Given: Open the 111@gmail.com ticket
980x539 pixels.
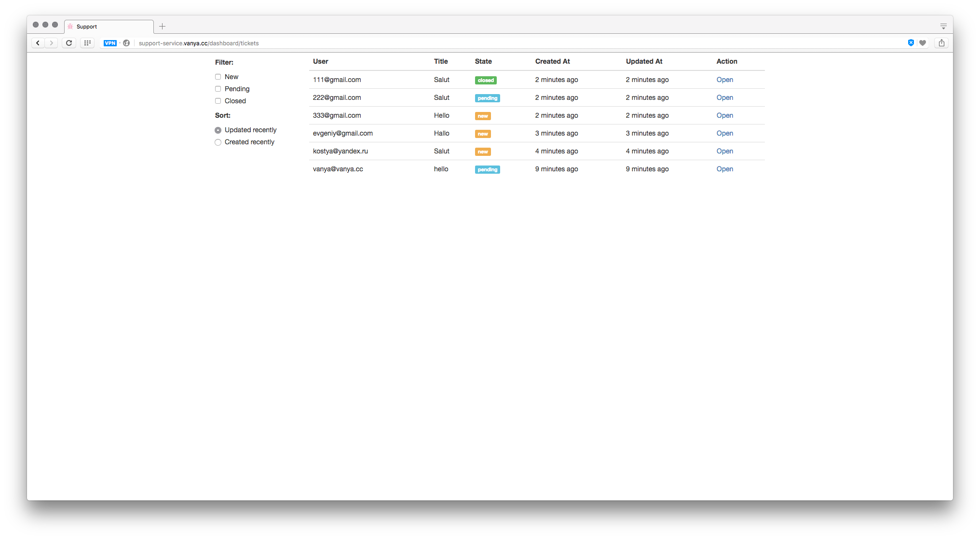Looking at the screenshot, I should [724, 80].
